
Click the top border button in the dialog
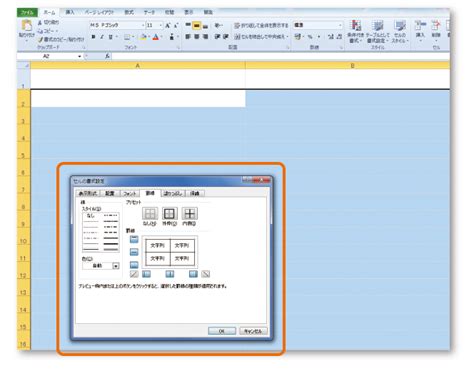(x=134, y=239)
